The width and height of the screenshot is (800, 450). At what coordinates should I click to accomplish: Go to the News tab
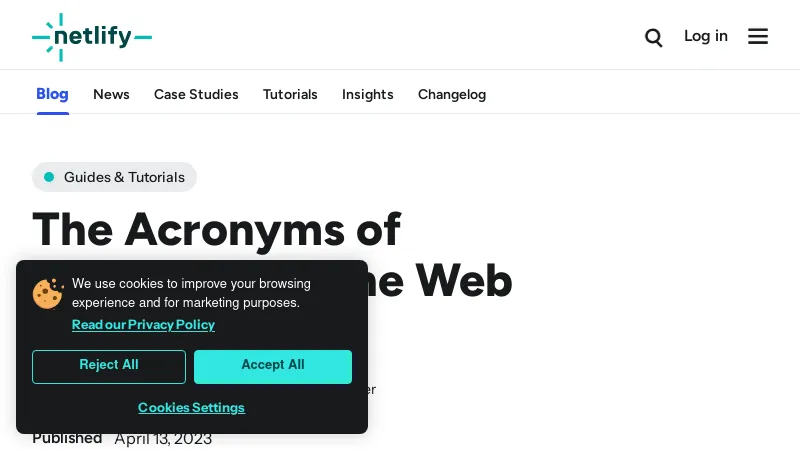tap(111, 94)
